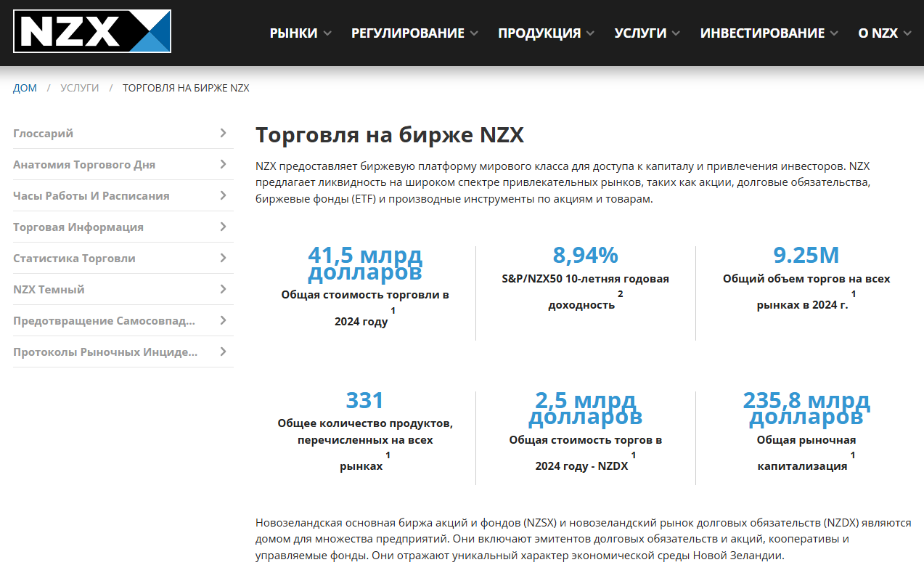Expand chevron next to Инвестирование
924x573 pixels.
pyautogui.click(x=834, y=33)
